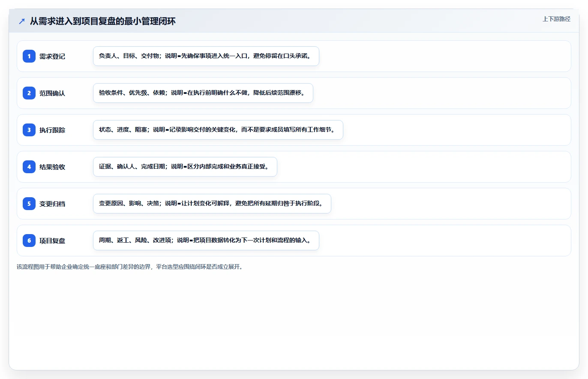The image size is (588, 379).
Task: Click the footnote starting 该流程图用于帮助企业
Action: click(x=130, y=267)
